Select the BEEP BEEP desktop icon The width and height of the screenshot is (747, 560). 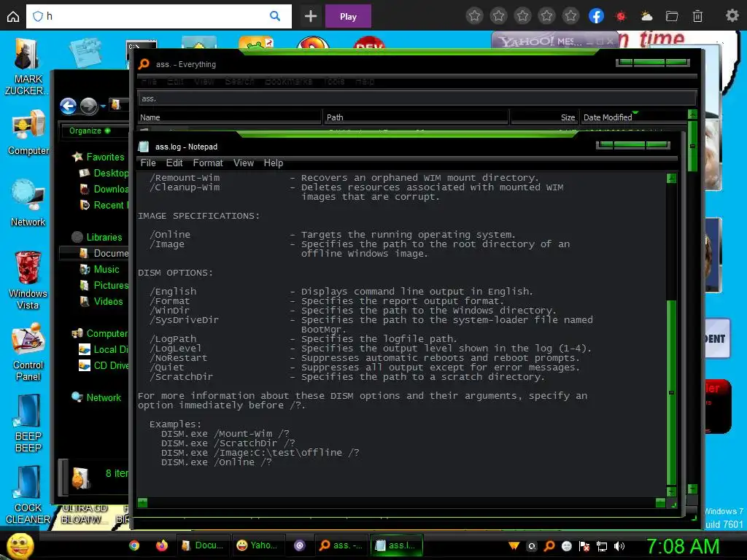coord(28,424)
